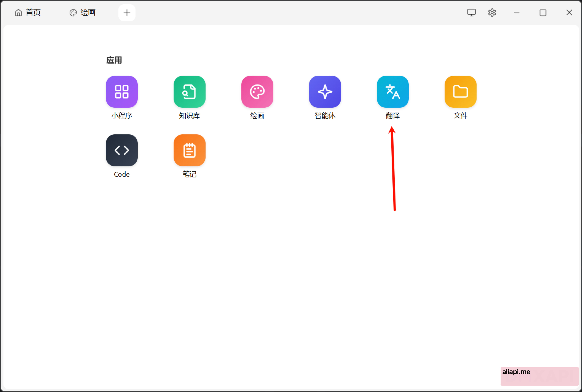Image resolution: width=582 pixels, height=392 pixels.
Task: Add a new tab with plus button
Action: pyautogui.click(x=127, y=13)
